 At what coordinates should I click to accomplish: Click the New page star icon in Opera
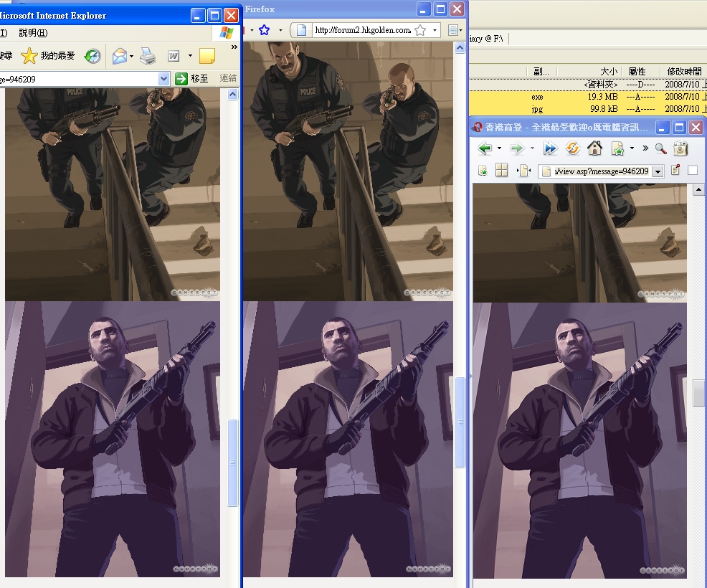point(617,148)
